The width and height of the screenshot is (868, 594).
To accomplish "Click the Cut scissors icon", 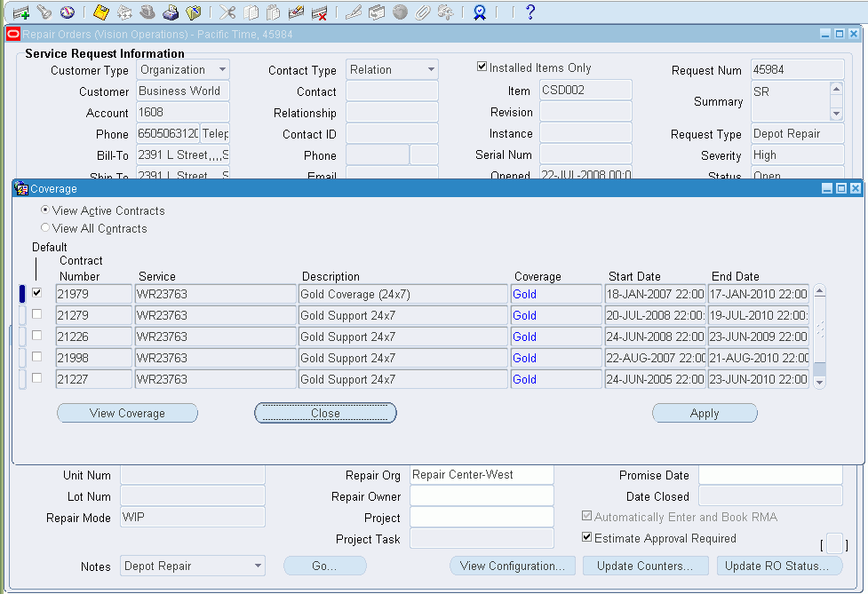I will pyautogui.click(x=227, y=12).
